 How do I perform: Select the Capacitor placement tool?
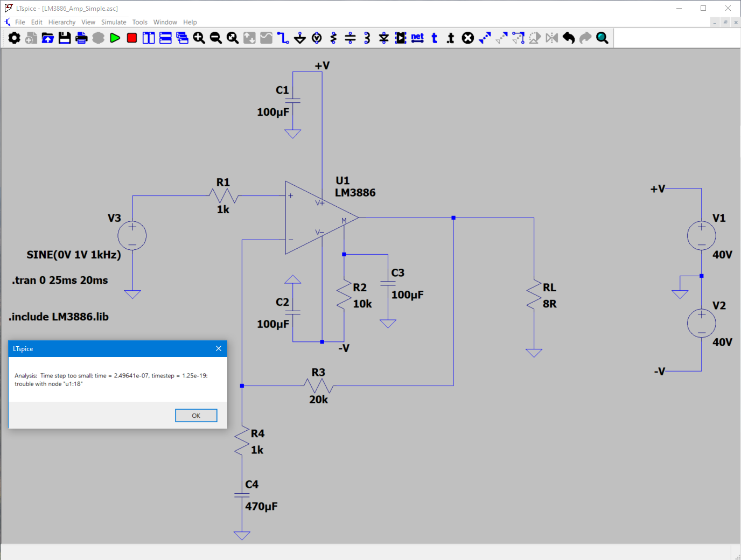click(350, 38)
